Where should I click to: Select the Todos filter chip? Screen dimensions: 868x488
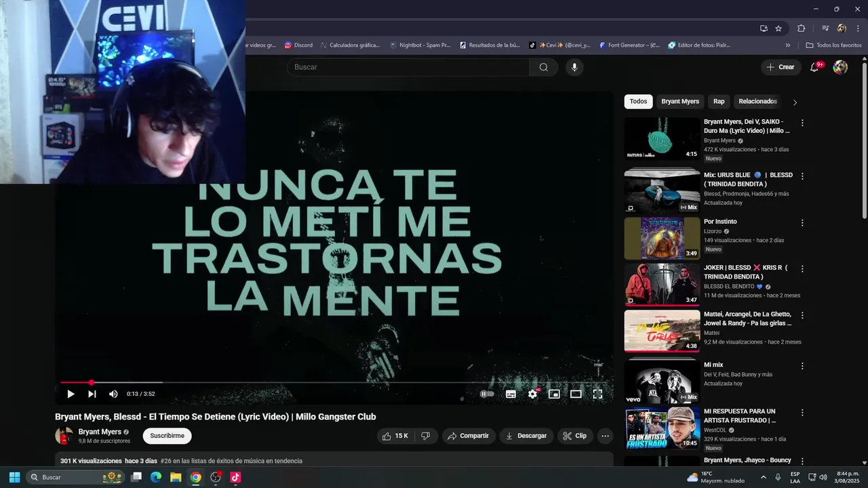[x=638, y=102]
